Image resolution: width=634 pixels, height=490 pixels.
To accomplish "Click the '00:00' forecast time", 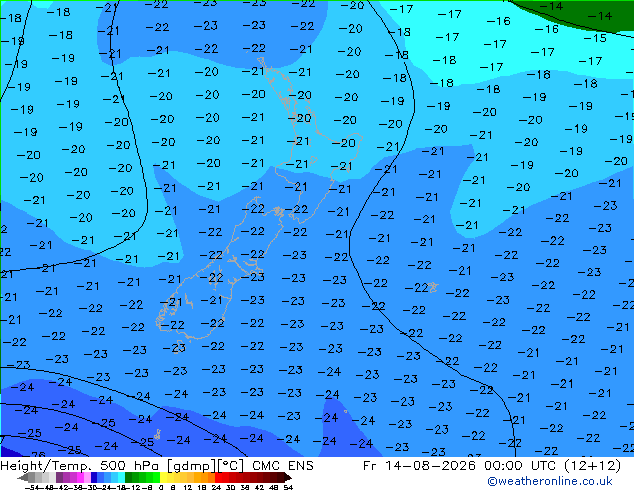I will 504,466.
